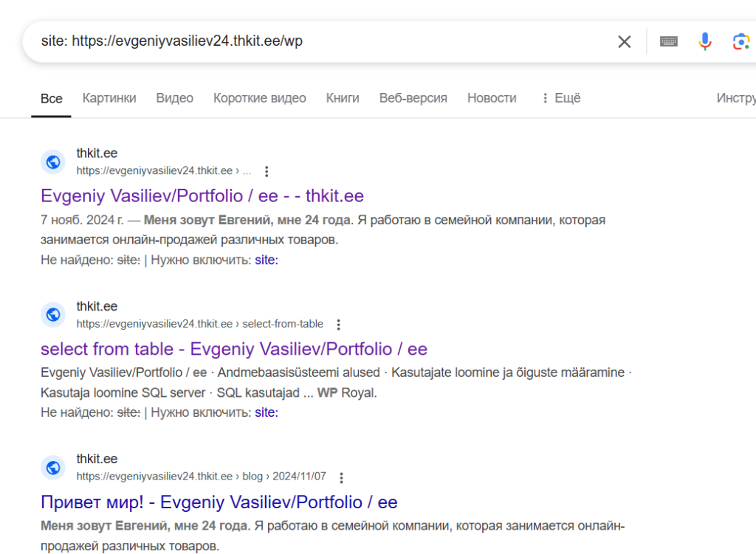
Task: Open the Короткие видео tab
Action: (259, 98)
